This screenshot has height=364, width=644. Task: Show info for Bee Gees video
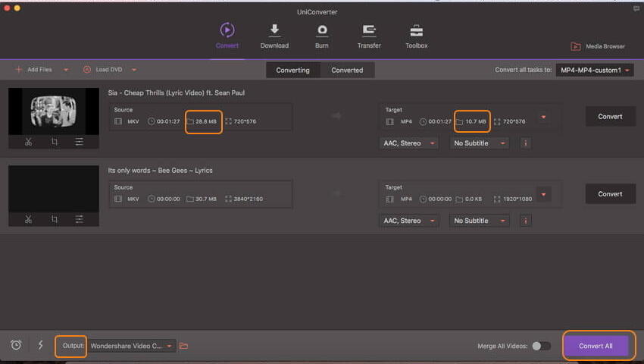click(525, 221)
